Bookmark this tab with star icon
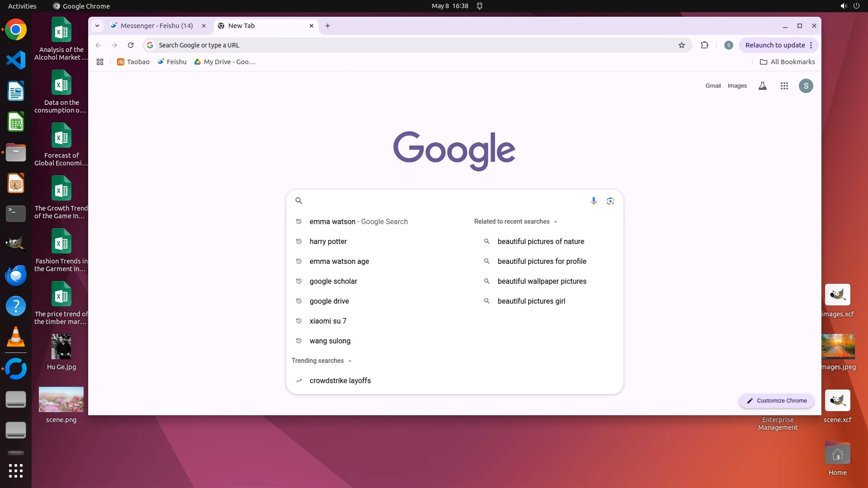The height and width of the screenshot is (488, 868). click(x=682, y=45)
